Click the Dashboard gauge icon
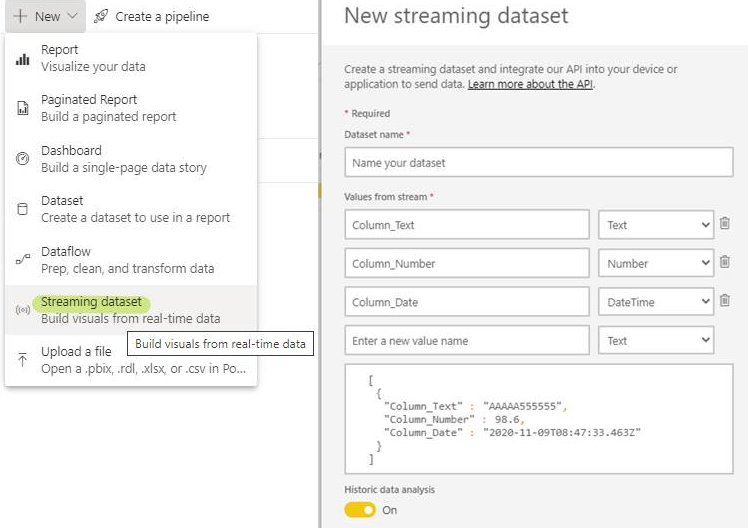This screenshot has height=528, width=750. pyautogui.click(x=22, y=158)
